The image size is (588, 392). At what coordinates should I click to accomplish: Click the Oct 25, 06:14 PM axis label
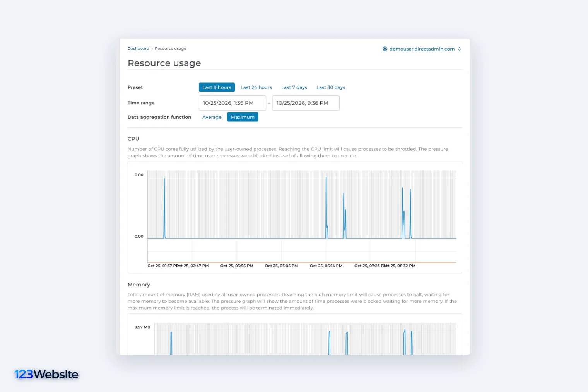pos(326,266)
